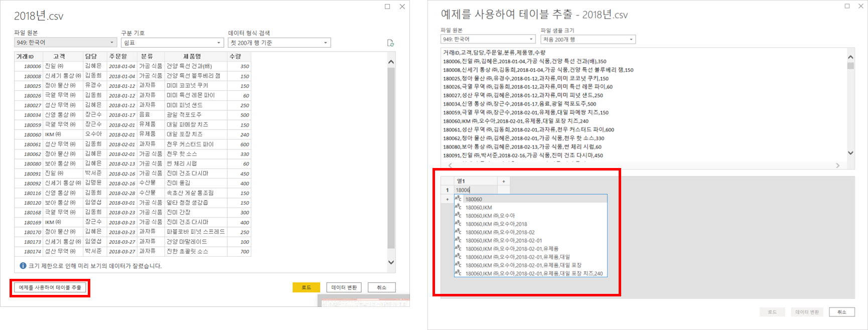Image resolution: width=868 pixels, height=330 pixels.
Task: Click the 예제를 사용하여 테이블 추출 button
Action: tap(50, 287)
